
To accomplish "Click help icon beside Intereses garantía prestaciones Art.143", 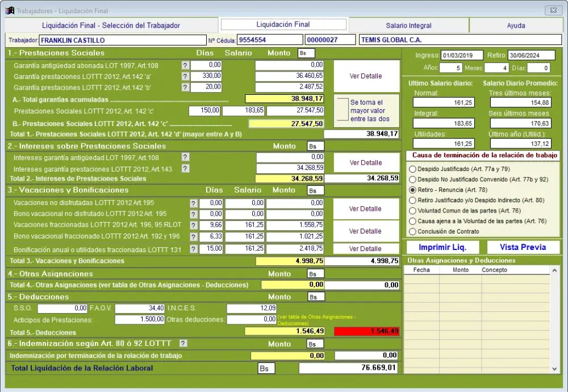I will click(185, 168).
